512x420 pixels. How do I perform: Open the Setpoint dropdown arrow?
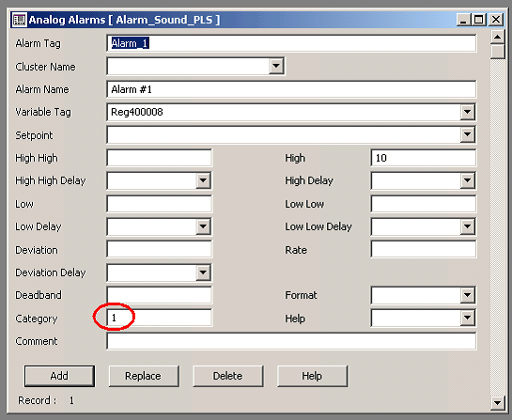click(467, 134)
